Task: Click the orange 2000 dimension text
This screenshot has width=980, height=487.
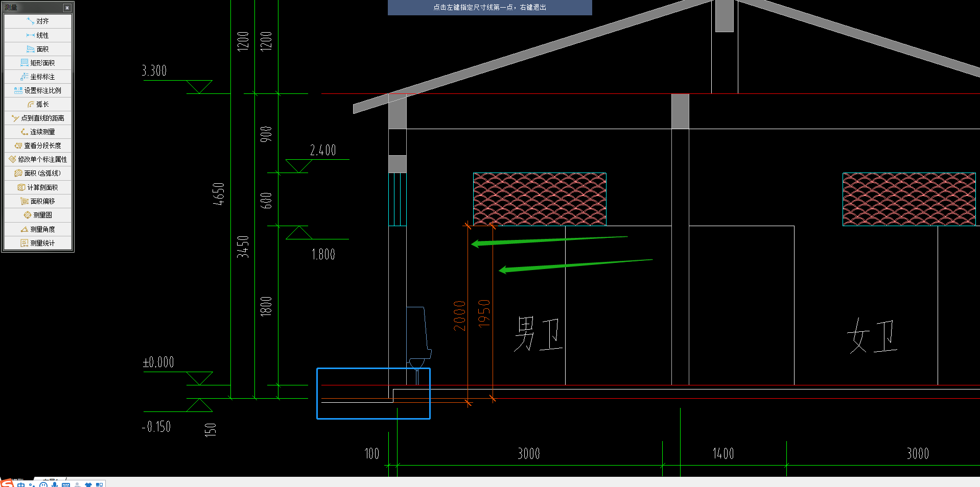Action: pos(459,315)
